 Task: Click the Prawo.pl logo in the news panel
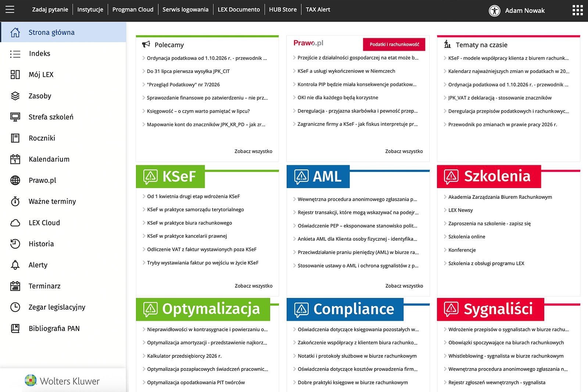(308, 43)
